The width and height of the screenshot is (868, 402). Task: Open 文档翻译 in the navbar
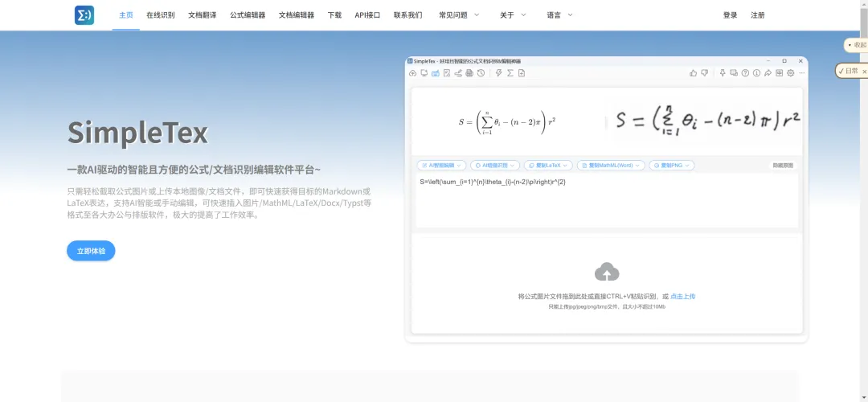(202, 15)
